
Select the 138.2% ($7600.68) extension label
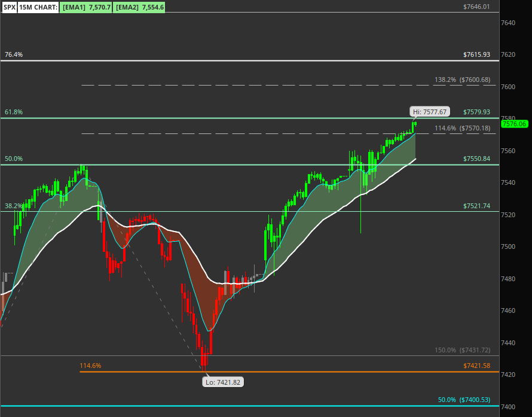pos(463,80)
